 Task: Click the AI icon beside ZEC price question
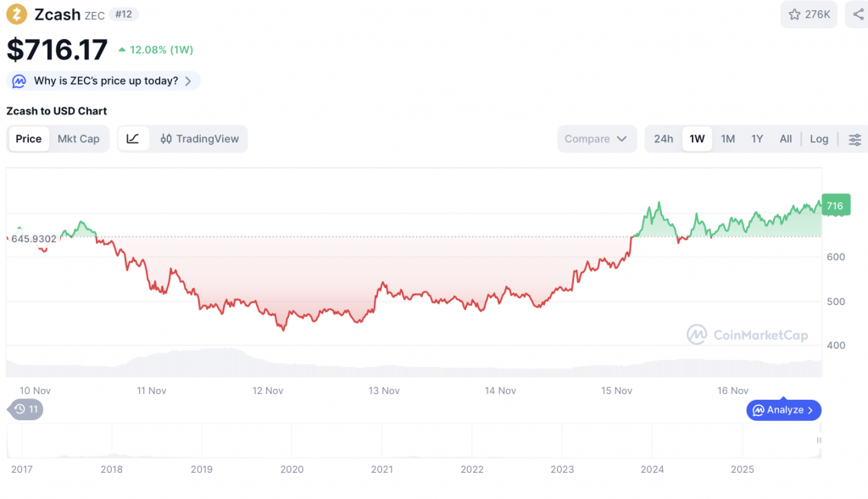19,81
